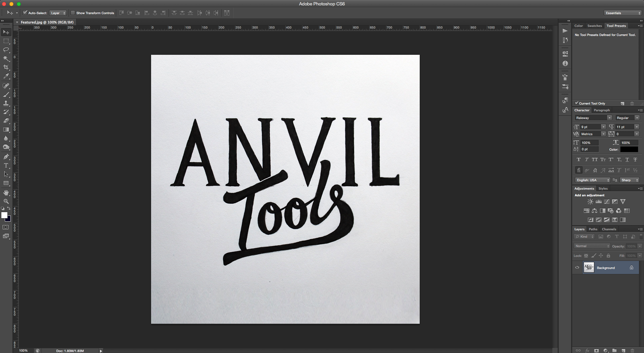Toggle Quick Mask mode icon

(6, 227)
